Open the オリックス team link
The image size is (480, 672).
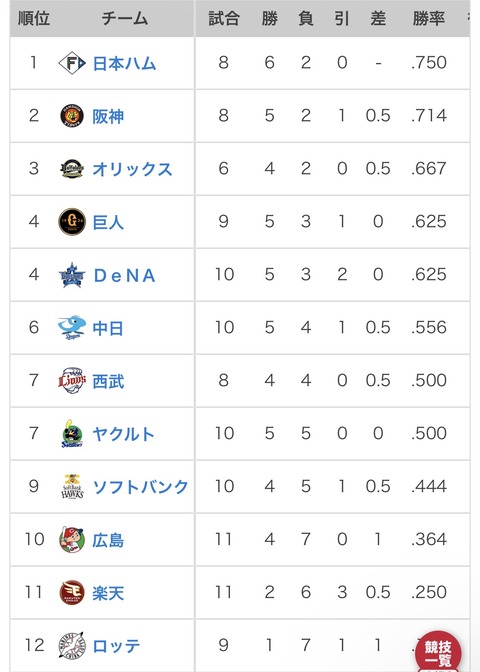point(132,169)
